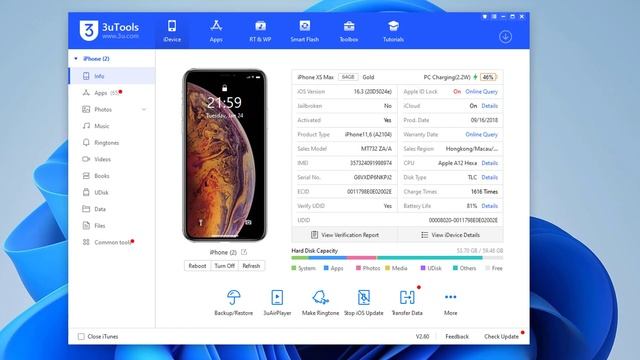Click the hard disk capacity bar
The height and width of the screenshot is (360, 640).
397,258
